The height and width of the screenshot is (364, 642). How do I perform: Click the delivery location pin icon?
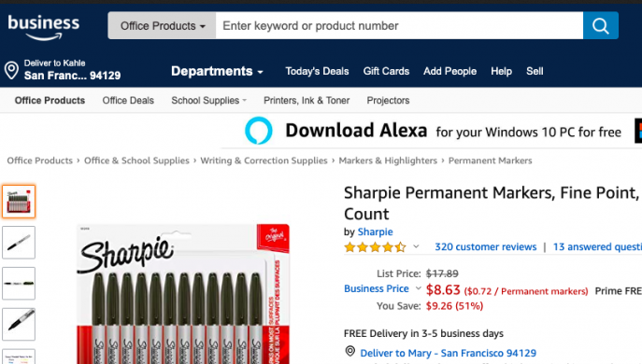pyautogui.click(x=11, y=70)
